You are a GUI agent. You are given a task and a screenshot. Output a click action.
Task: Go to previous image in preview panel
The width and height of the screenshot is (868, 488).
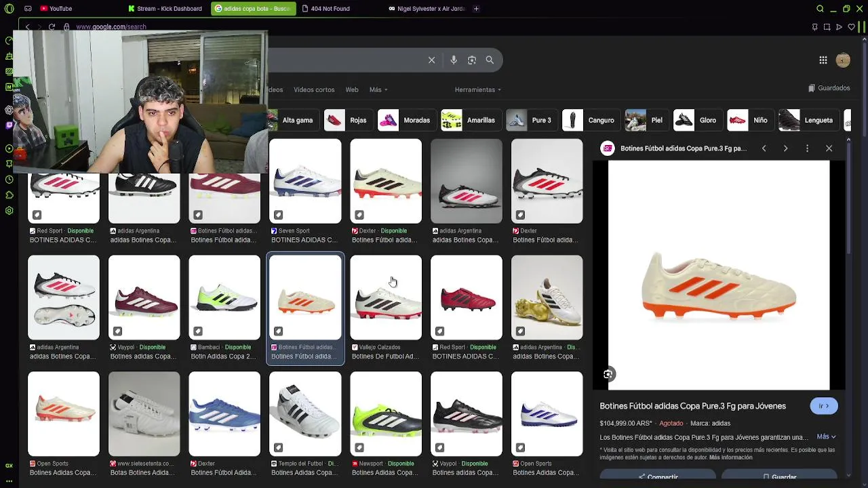[764, 148]
